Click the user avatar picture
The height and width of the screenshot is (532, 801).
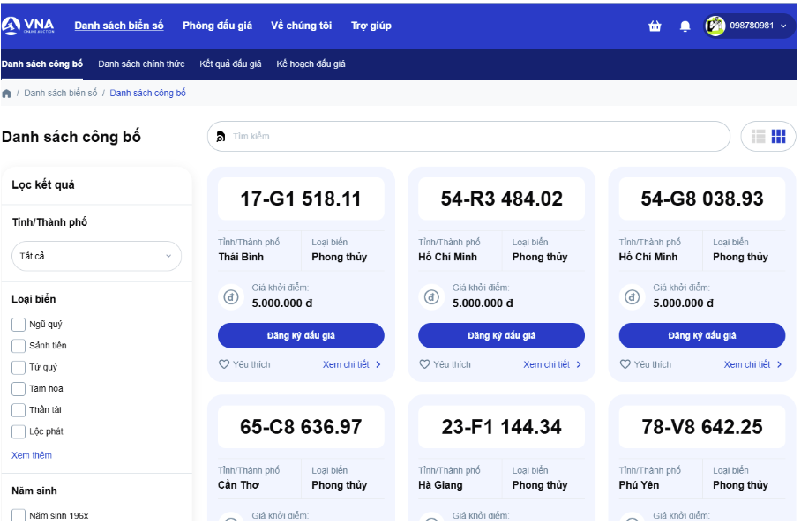click(x=715, y=26)
